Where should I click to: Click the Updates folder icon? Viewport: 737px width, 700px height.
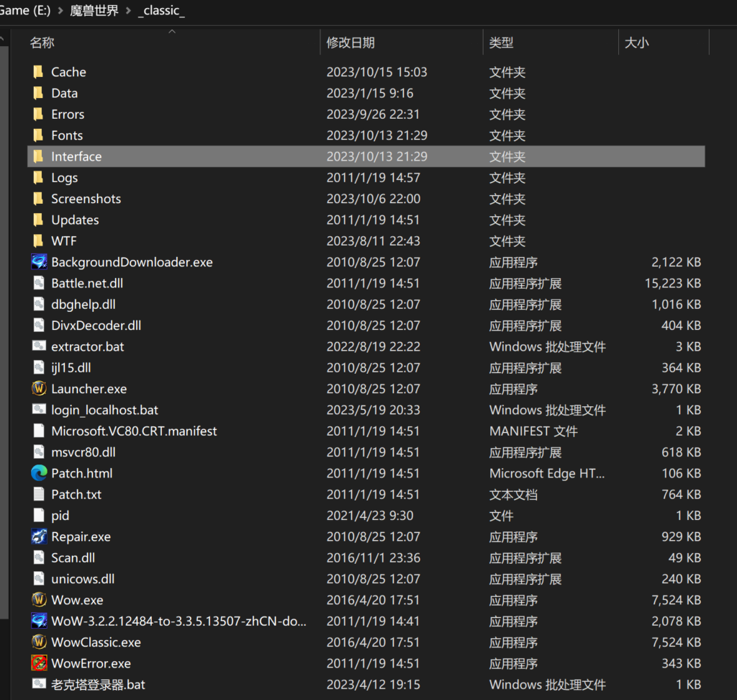39,220
